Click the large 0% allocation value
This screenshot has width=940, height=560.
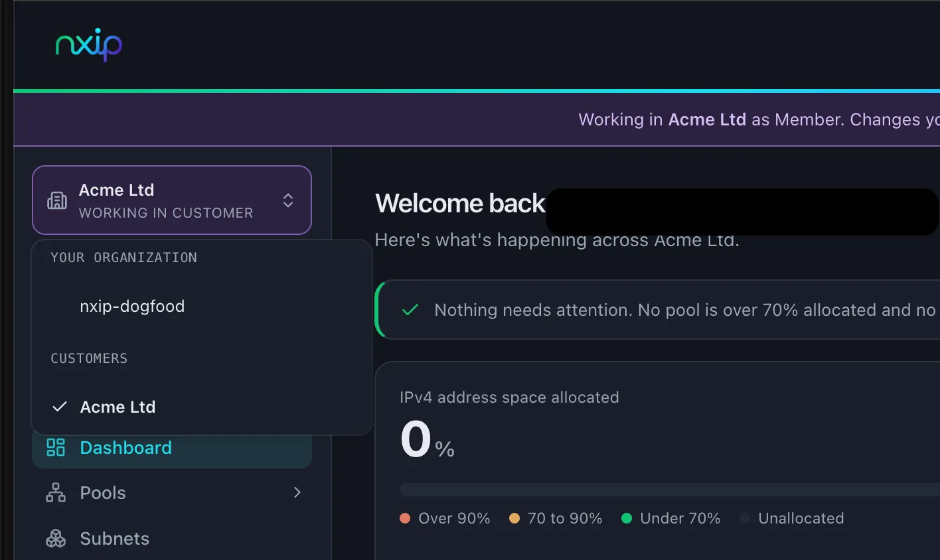(427, 441)
